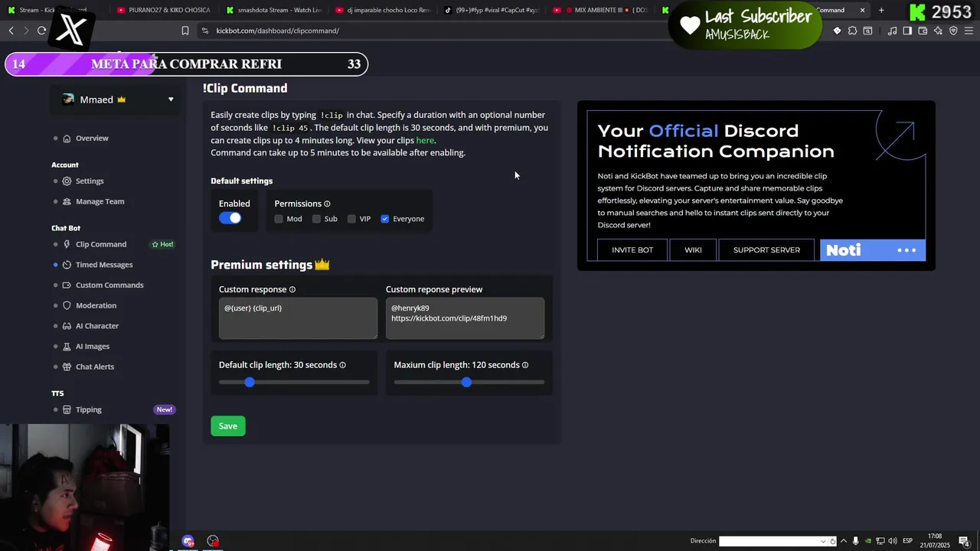
Task: Bookmark this page icon in address bar
Action: [185, 31]
